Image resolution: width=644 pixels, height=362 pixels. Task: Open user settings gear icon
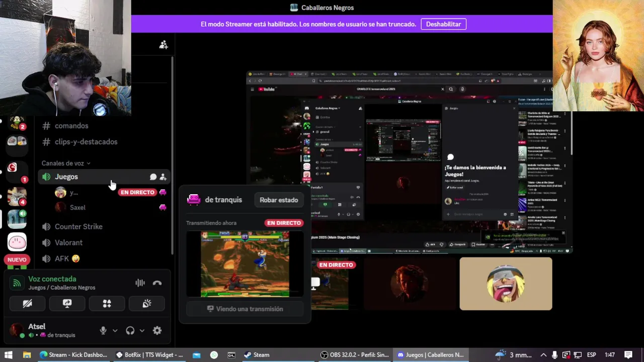click(x=157, y=330)
